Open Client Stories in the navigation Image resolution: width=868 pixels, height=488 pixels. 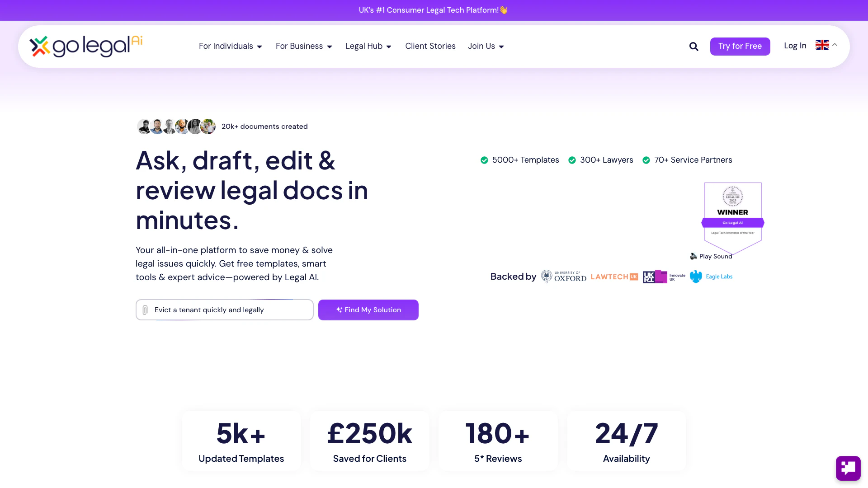(x=430, y=46)
